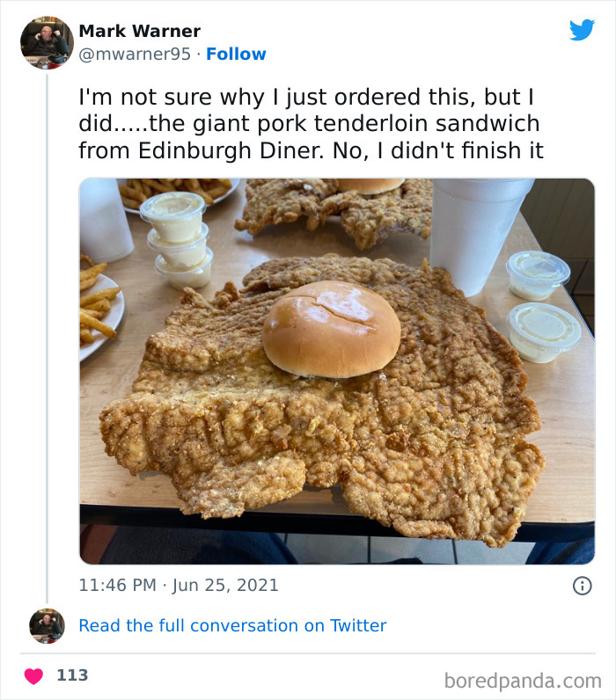Viewport: 616px width, 700px height.
Task: Click the tweet text about Edinburgh Diner
Action: click(x=310, y=123)
